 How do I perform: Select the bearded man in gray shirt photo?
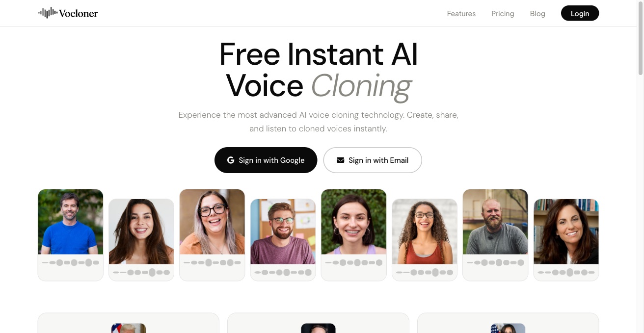coord(495,222)
